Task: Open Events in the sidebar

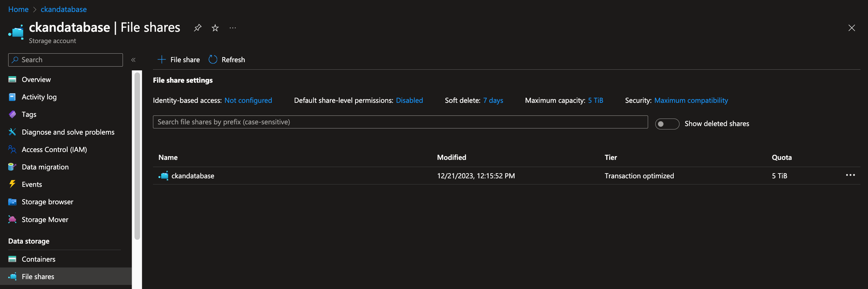Action: (32, 184)
